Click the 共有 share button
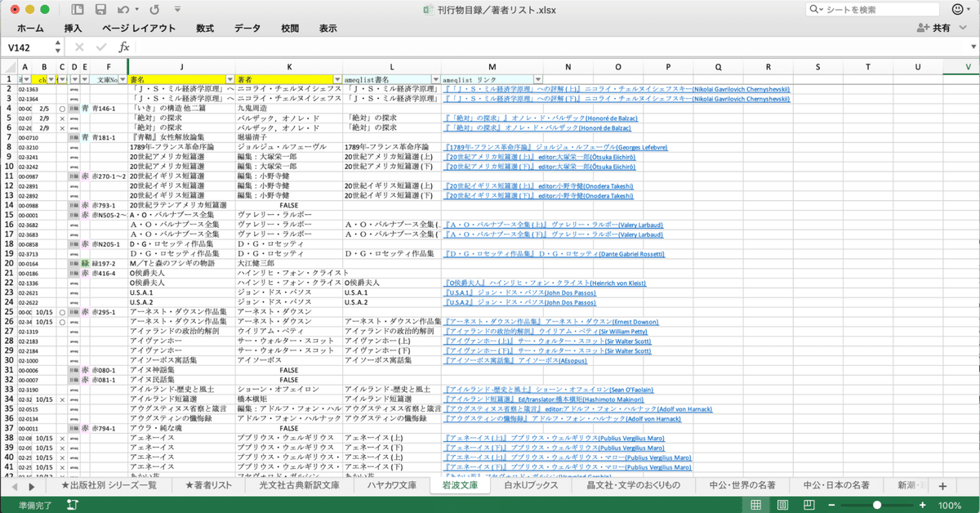Viewport: 980px width, 513px height. [934, 28]
